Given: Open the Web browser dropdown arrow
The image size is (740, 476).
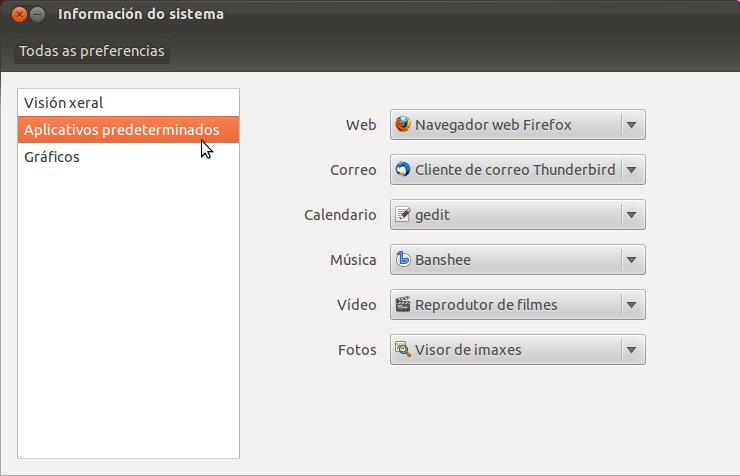Looking at the screenshot, I should pyautogui.click(x=631, y=125).
